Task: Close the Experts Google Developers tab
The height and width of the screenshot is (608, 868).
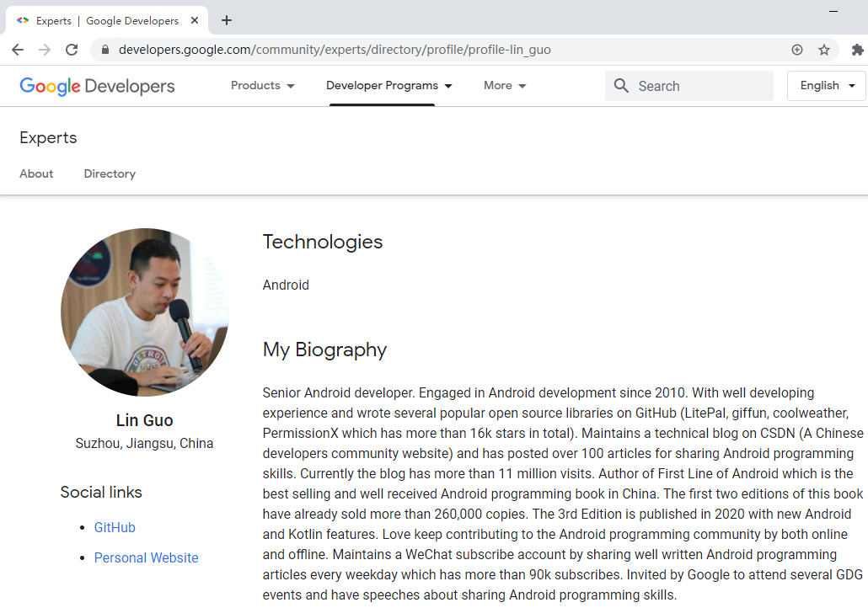Action: coord(195,20)
